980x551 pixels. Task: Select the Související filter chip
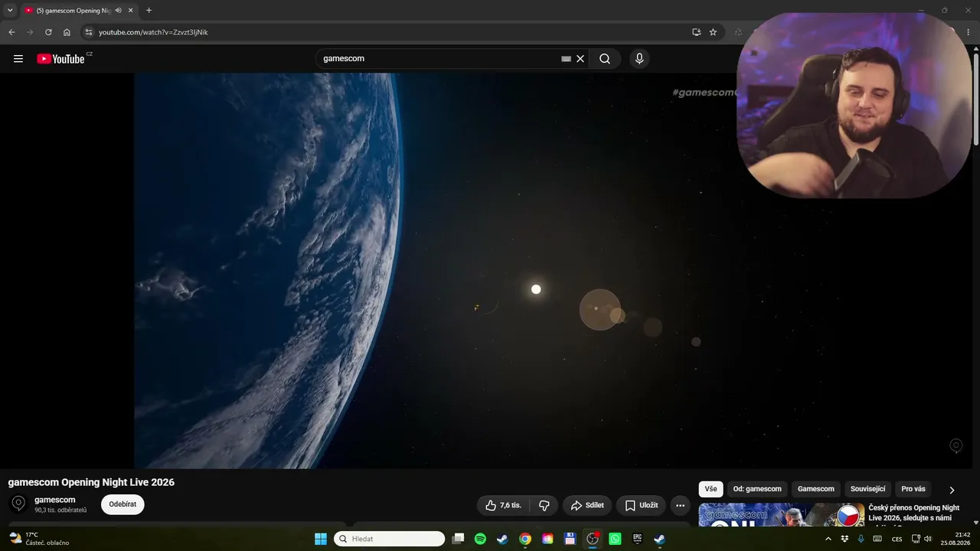[868, 489]
